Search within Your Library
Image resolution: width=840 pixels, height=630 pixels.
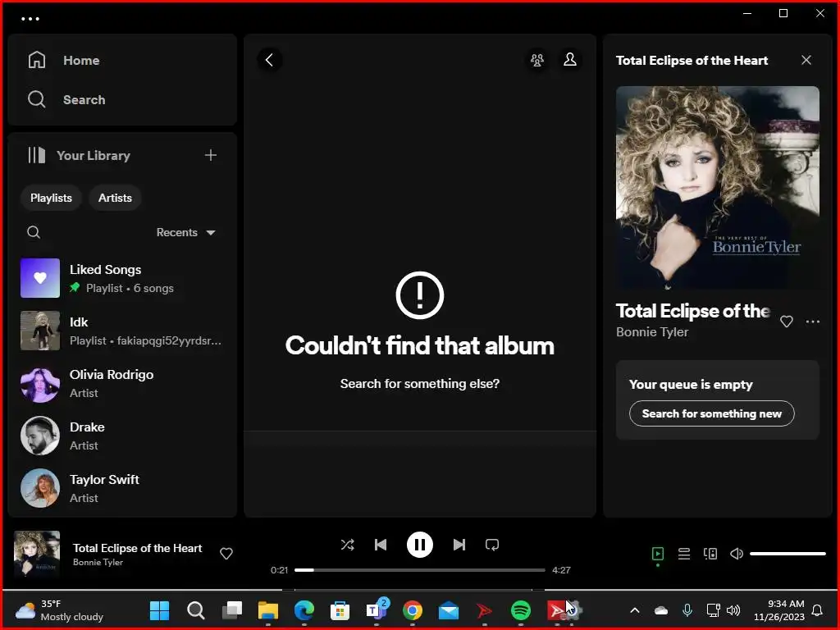click(x=34, y=232)
